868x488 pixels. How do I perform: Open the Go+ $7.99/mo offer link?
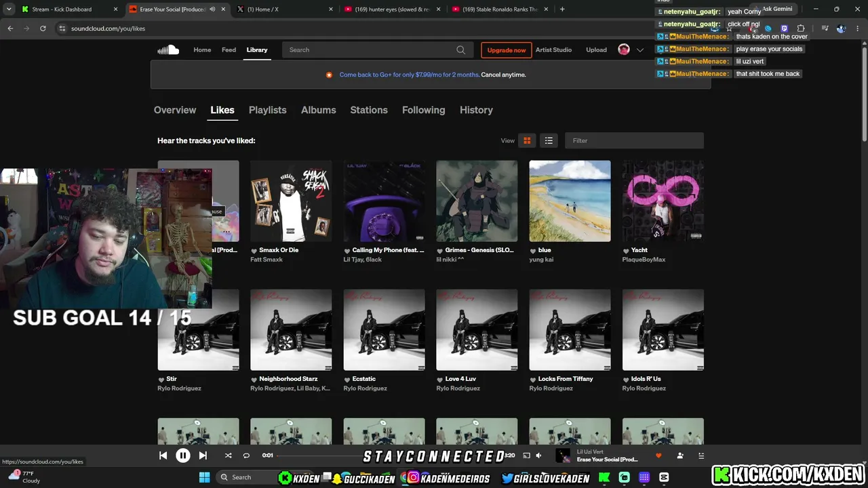pyautogui.click(x=409, y=75)
